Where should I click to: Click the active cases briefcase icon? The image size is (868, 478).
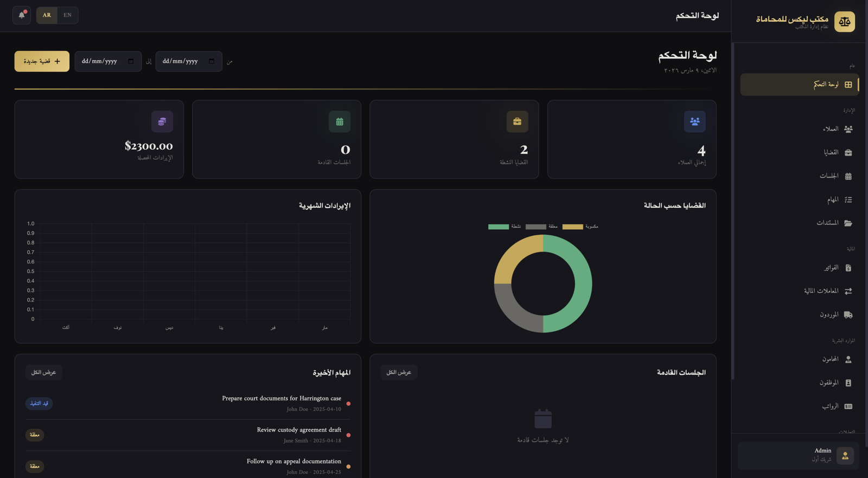tap(517, 122)
